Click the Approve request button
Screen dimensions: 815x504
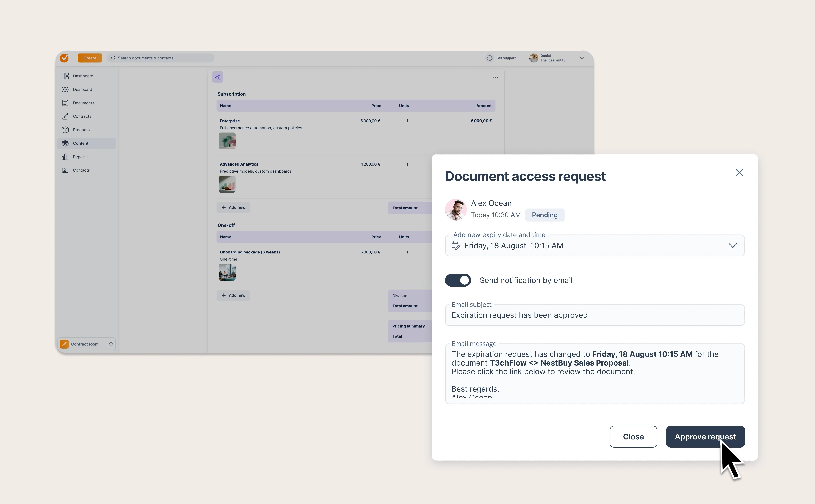pyautogui.click(x=705, y=437)
